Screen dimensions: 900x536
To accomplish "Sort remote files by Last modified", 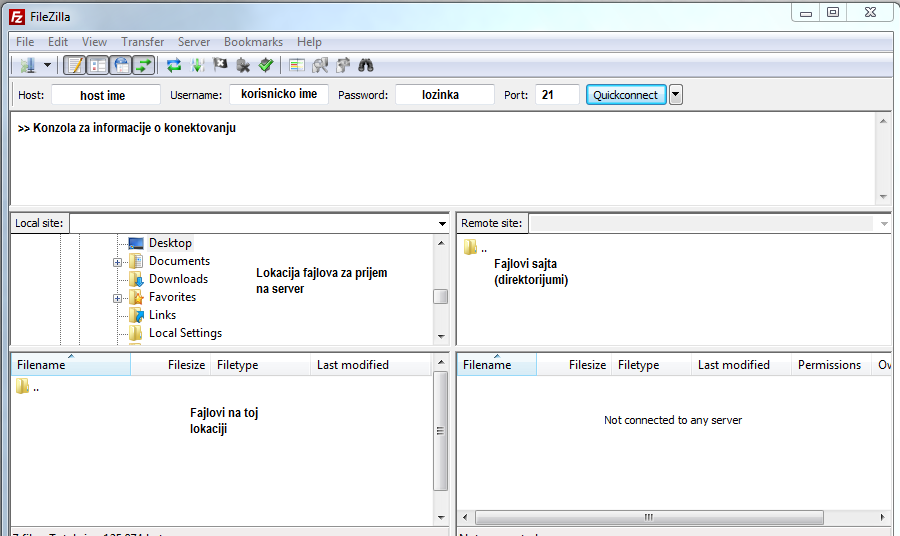I will [x=741, y=365].
